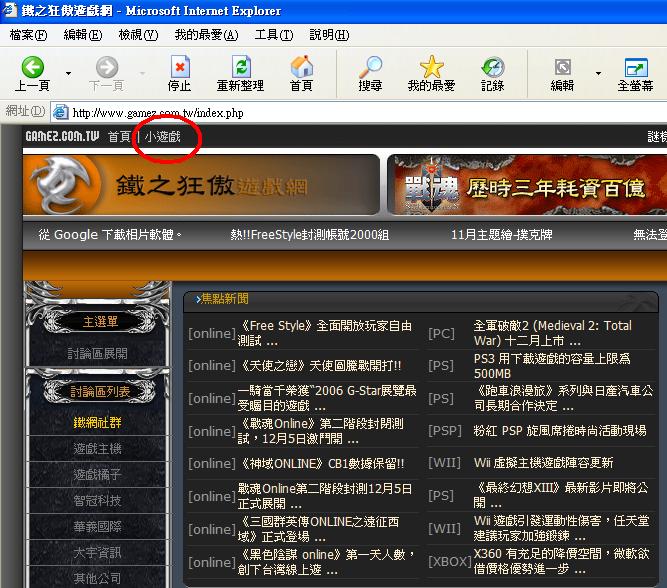The image size is (667, 588).
Task: Click the 首頁 link in site nav
Action: tap(120, 137)
